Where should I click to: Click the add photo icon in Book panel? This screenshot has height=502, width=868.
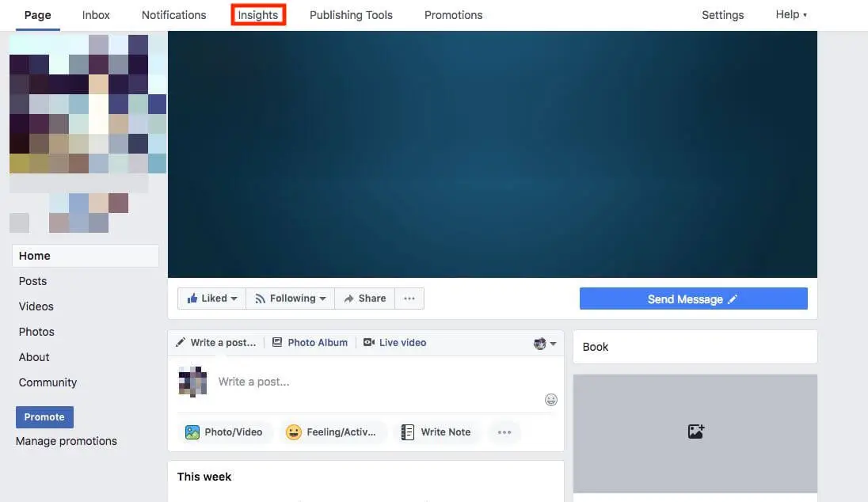pos(695,432)
